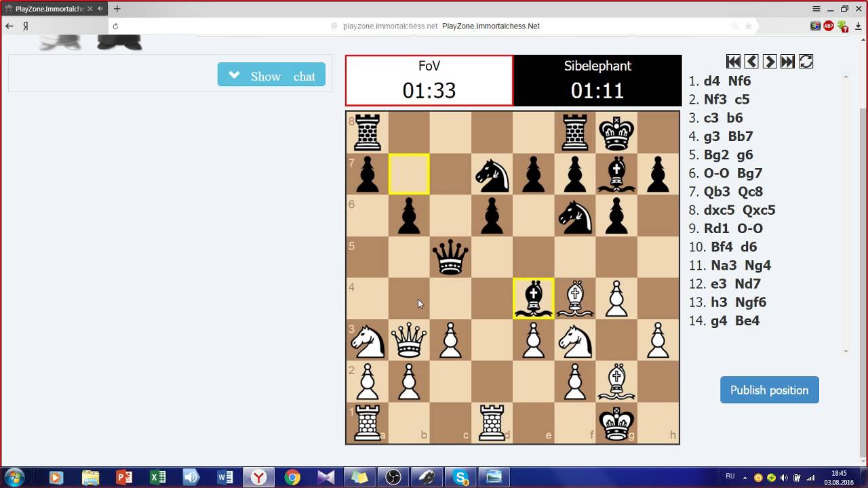Viewport: 868px width, 488px height.
Task: Open OBS Studio from the taskbar
Action: 393,477
